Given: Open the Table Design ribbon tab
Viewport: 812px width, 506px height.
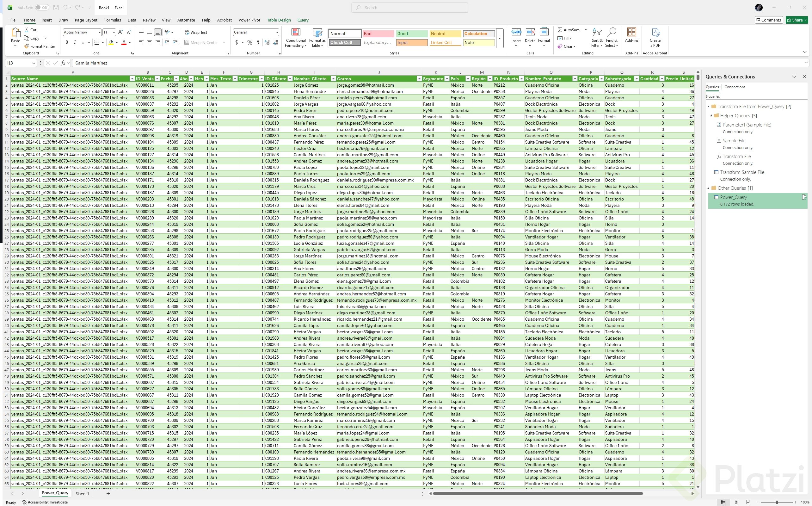Looking at the screenshot, I should click(x=278, y=20).
